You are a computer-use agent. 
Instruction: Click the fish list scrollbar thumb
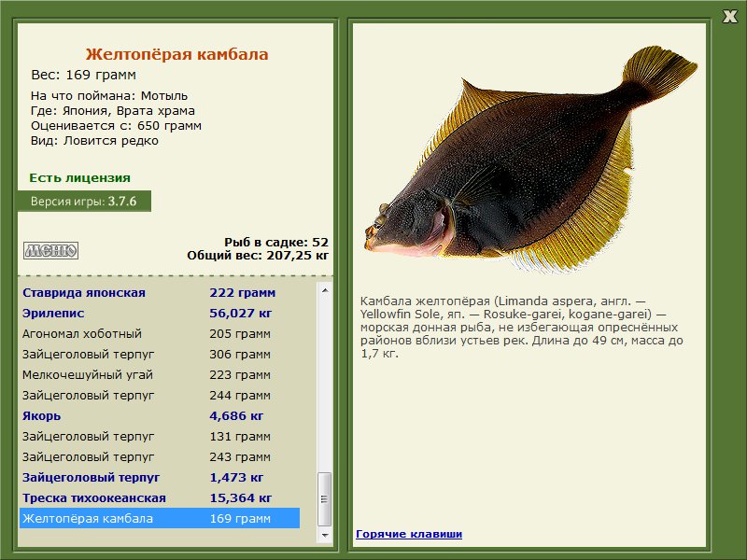pyautogui.click(x=324, y=498)
